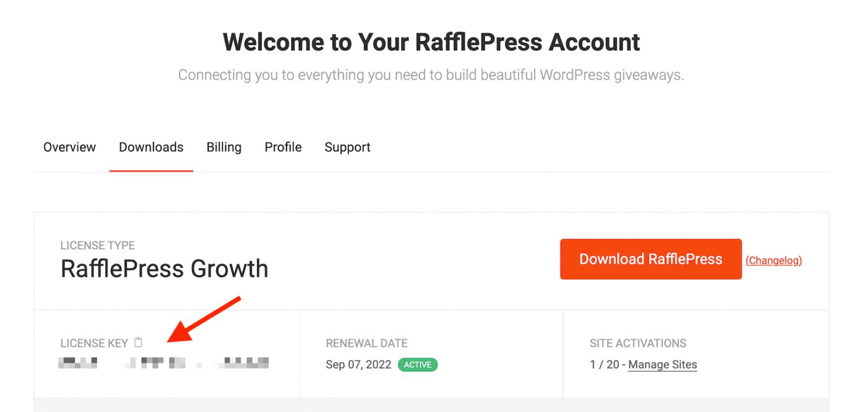Screen dimensions: 868x412
Task: Open the Billing tab
Action: tap(224, 147)
